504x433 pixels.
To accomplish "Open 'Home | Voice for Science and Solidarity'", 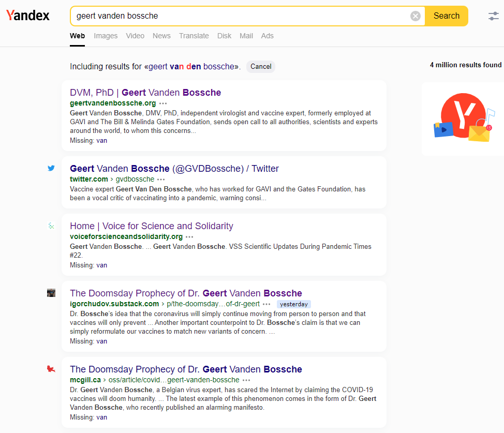I will [152, 226].
